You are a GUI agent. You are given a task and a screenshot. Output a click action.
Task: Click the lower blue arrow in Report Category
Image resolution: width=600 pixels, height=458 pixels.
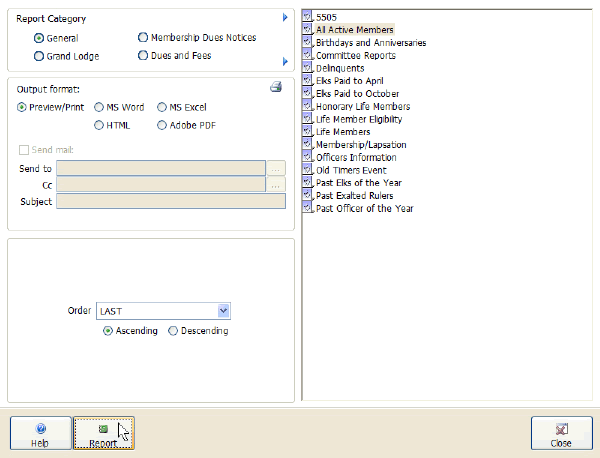point(285,62)
